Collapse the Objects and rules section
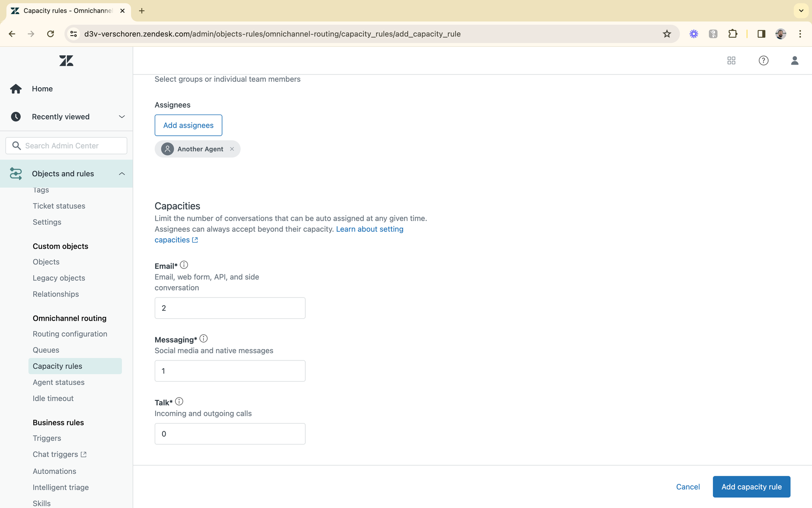Image resolution: width=812 pixels, height=508 pixels. tap(121, 174)
